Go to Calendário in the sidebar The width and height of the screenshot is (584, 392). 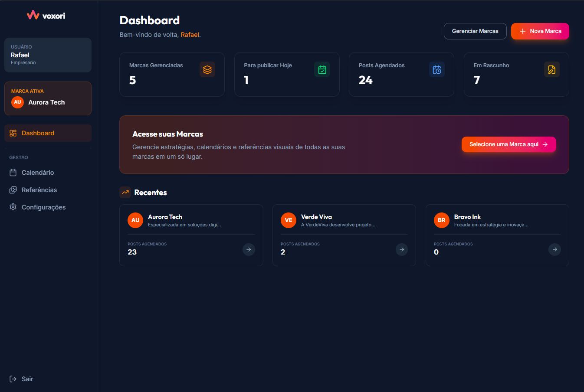pyautogui.click(x=38, y=173)
